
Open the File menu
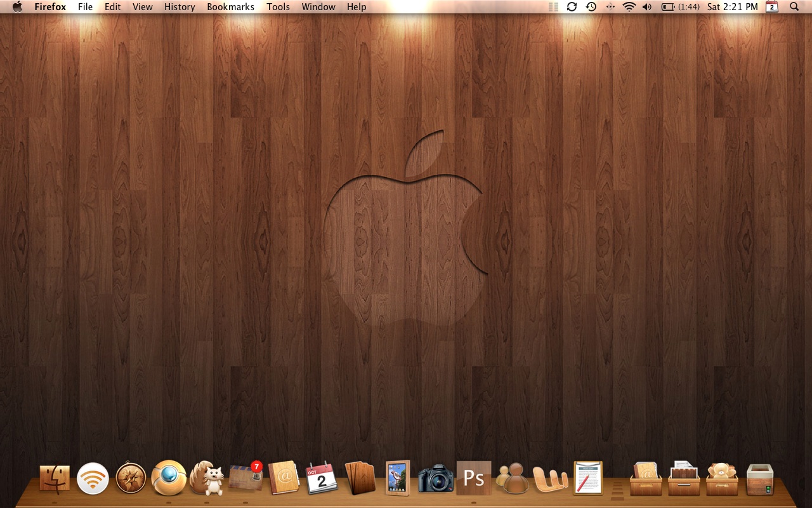85,7
